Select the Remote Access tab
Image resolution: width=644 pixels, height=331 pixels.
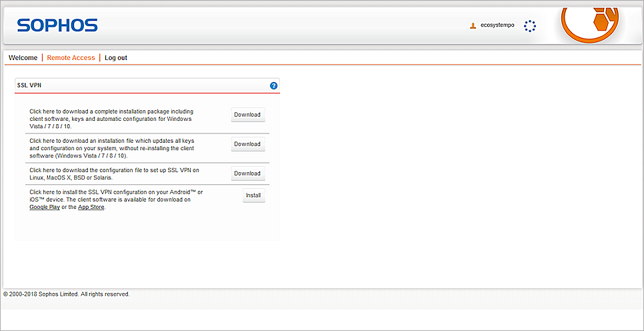click(x=71, y=58)
